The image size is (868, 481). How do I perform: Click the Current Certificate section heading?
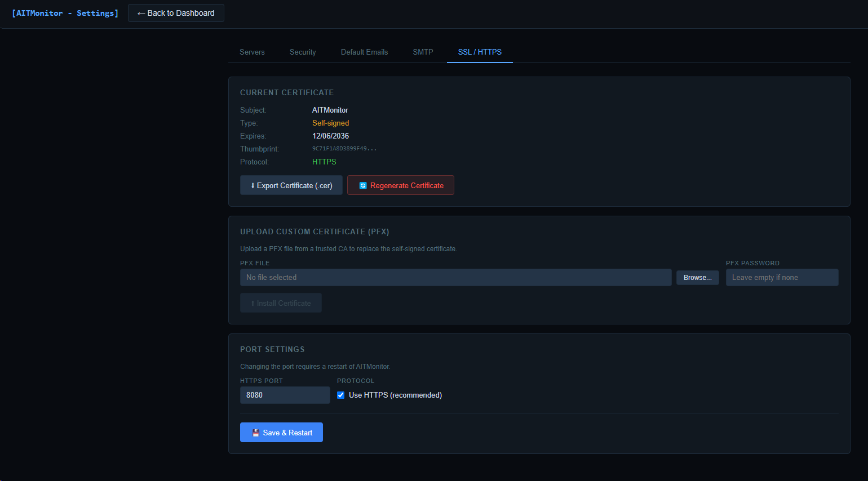tap(287, 92)
